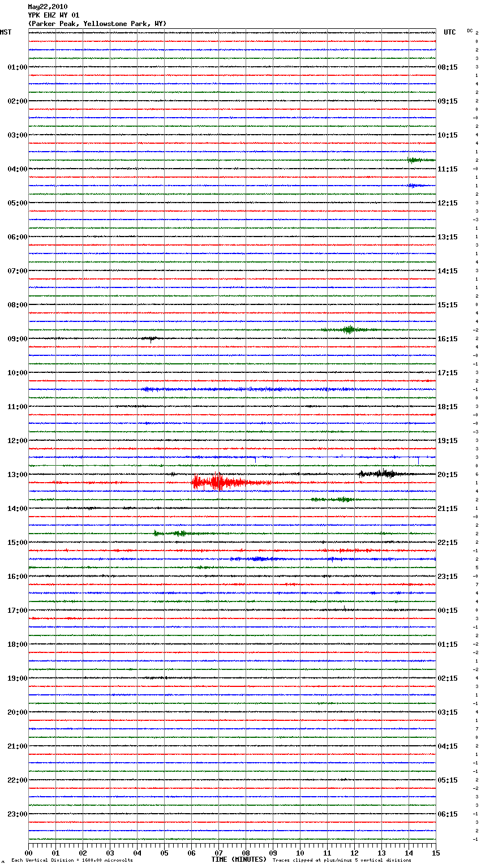Click the 16:15 UTC time label
Image resolution: width=481 pixels, height=868 pixels.
[x=448, y=339]
